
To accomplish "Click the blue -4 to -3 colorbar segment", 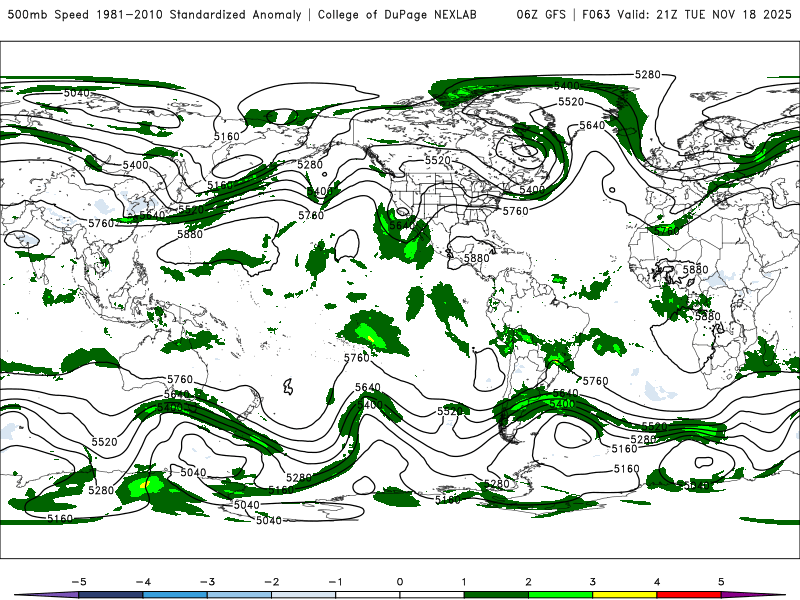I will click(175, 595).
